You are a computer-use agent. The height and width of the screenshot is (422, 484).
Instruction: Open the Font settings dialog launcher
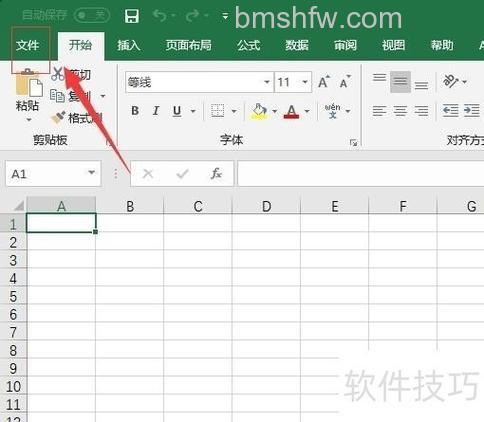point(353,143)
